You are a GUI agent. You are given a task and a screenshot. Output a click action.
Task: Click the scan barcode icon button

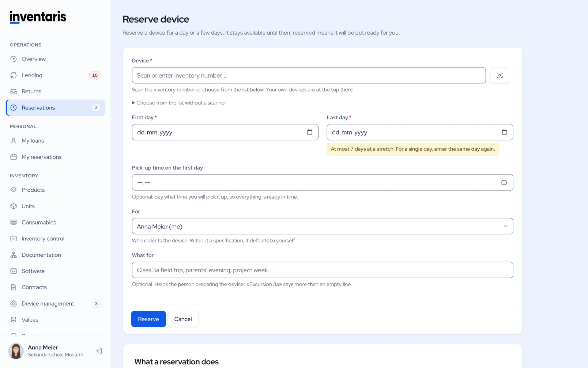499,75
